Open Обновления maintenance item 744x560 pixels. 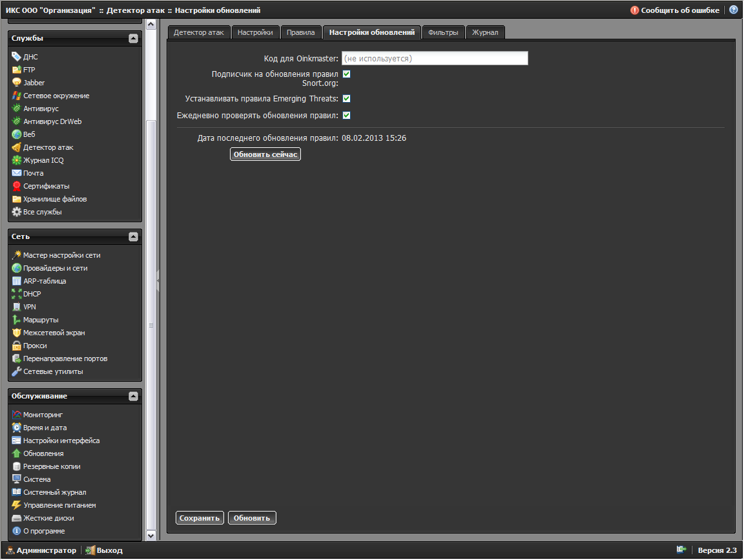(38, 453)
